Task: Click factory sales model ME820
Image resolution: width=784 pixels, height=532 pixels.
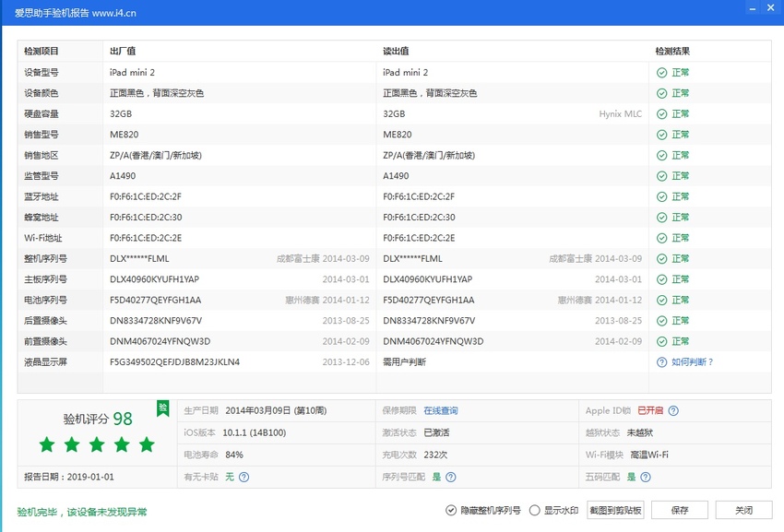Action: click(x=124, y=135)
